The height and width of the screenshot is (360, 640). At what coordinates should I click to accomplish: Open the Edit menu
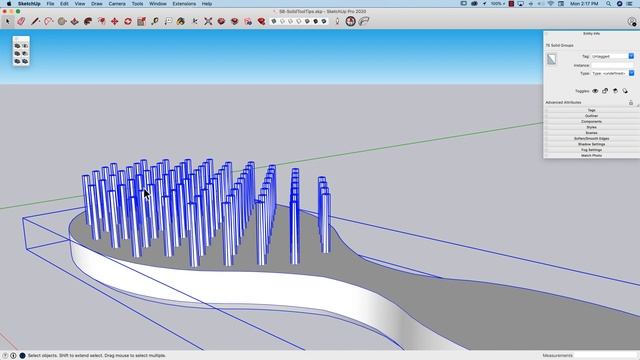point(64,4)
